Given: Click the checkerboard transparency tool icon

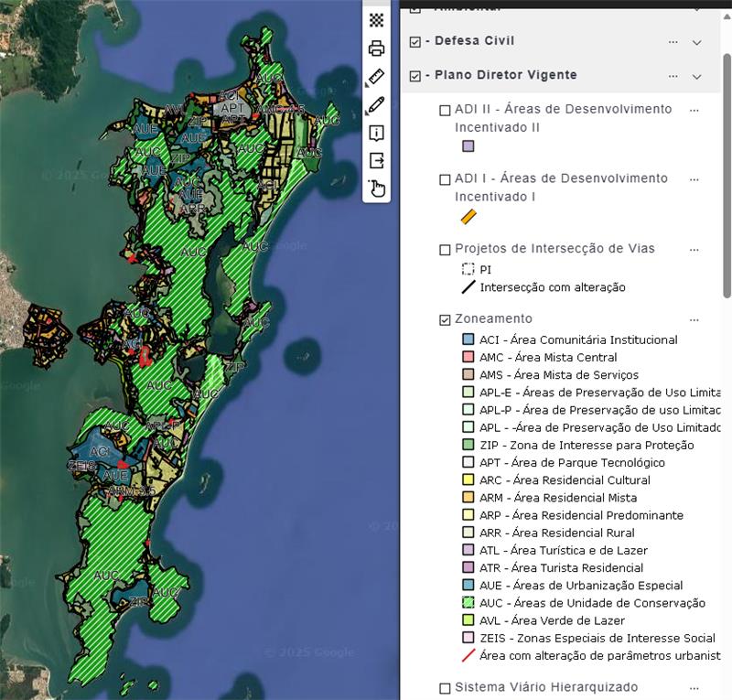Looking at the screenshot, I should pos(376,20).
